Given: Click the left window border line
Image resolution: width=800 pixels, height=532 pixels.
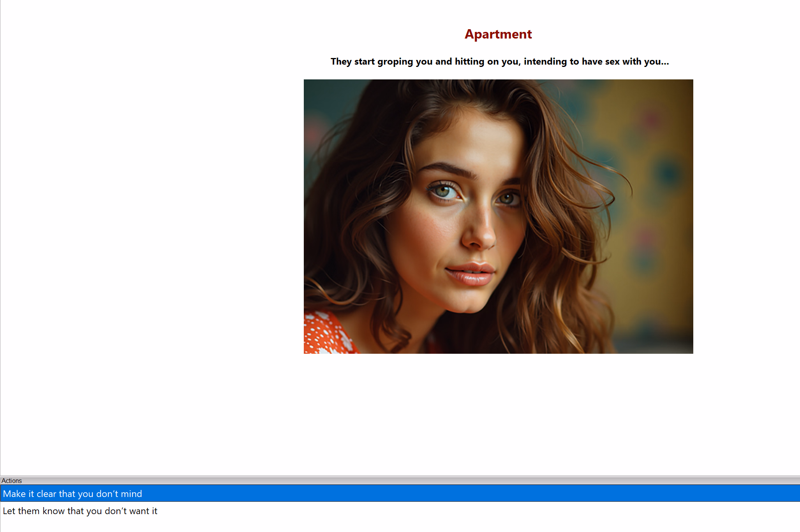Looking at the screenshot, I should pos(0,234).
